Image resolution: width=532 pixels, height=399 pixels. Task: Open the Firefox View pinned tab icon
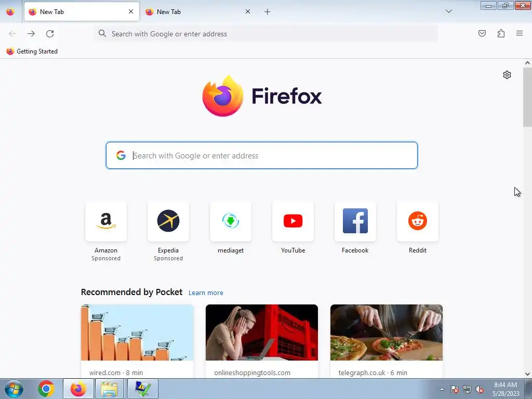tap(10, 11)
